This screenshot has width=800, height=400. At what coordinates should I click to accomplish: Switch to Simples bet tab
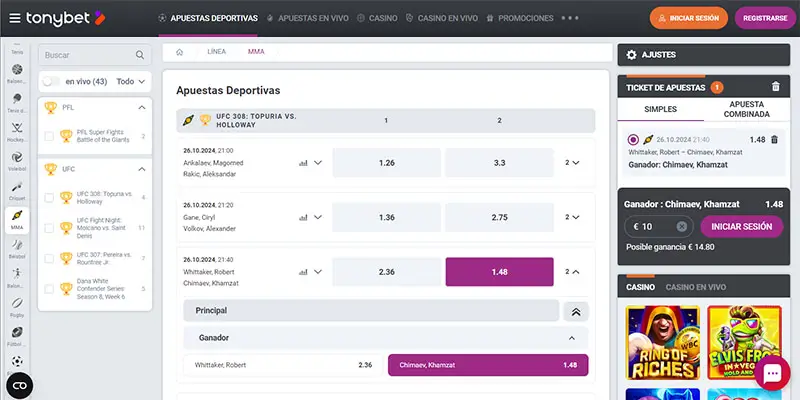pyautogui.click(x=661, y=109)
